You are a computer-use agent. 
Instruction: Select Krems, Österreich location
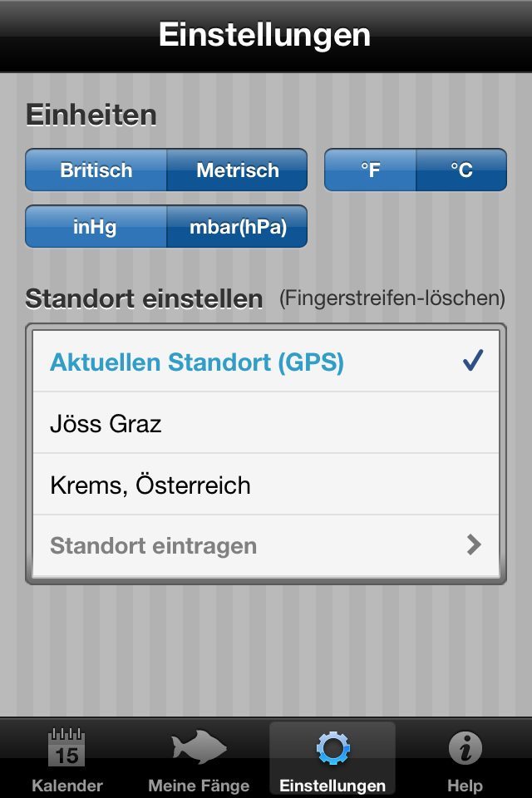point(150,485)
